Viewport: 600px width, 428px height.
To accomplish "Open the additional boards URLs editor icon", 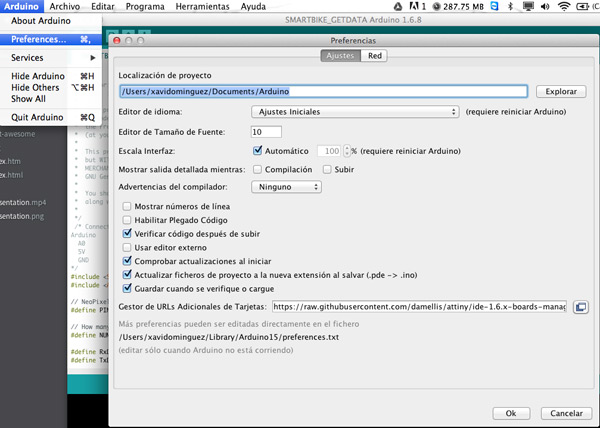I will (x=580, y=307).
